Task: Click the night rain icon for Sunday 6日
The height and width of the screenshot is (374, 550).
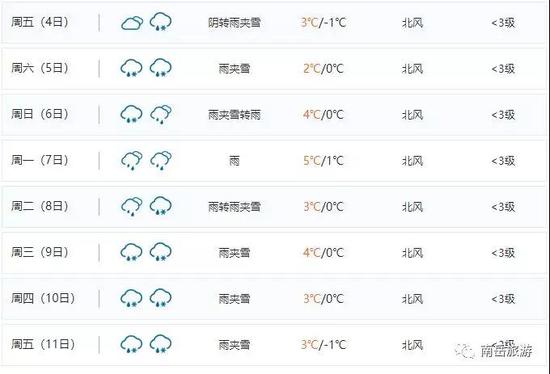Action: [161, 114]
